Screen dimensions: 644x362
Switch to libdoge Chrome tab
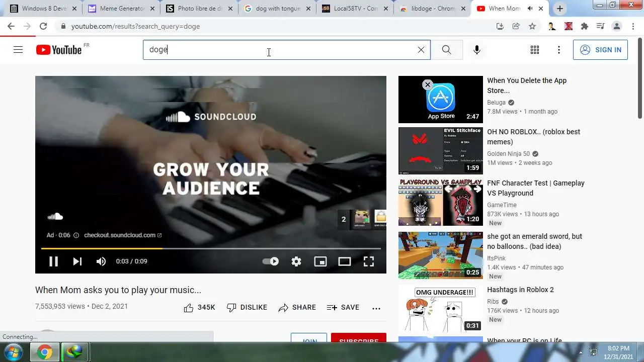[434, 9]
